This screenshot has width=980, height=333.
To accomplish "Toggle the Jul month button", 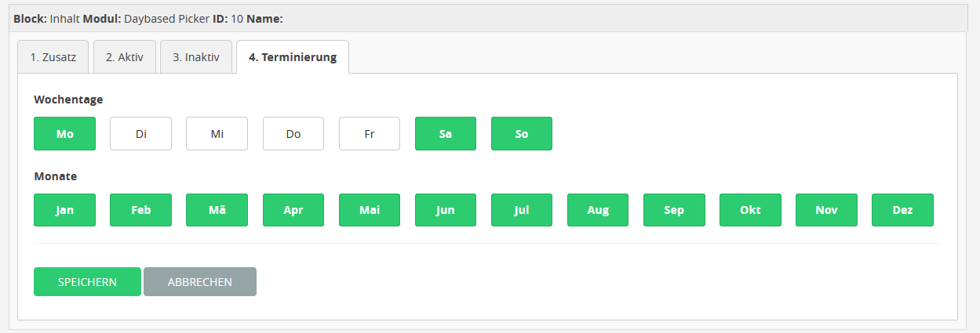I will coord(522,210).
